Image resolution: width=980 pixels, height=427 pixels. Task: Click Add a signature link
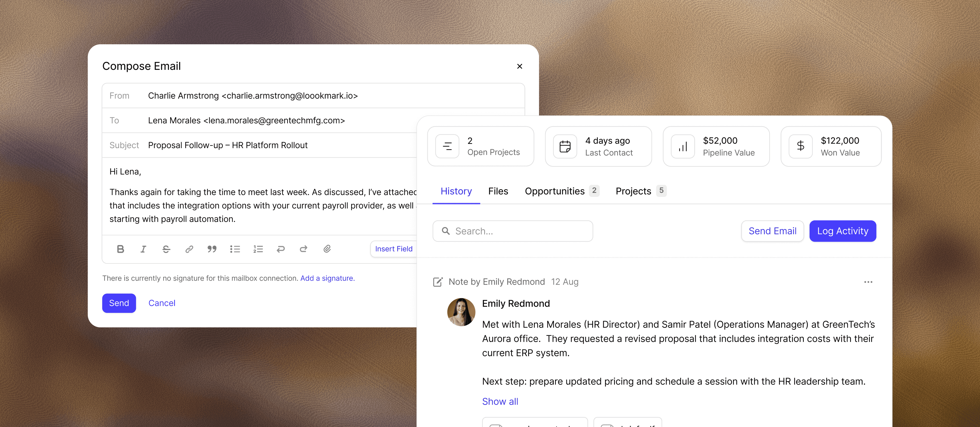click(327, 278)
